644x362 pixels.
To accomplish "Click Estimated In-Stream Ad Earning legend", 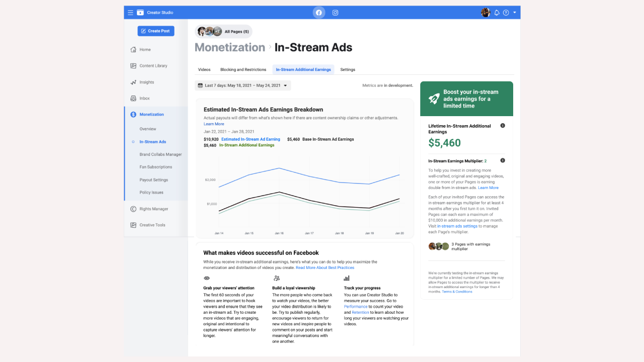I will [251, 139].
